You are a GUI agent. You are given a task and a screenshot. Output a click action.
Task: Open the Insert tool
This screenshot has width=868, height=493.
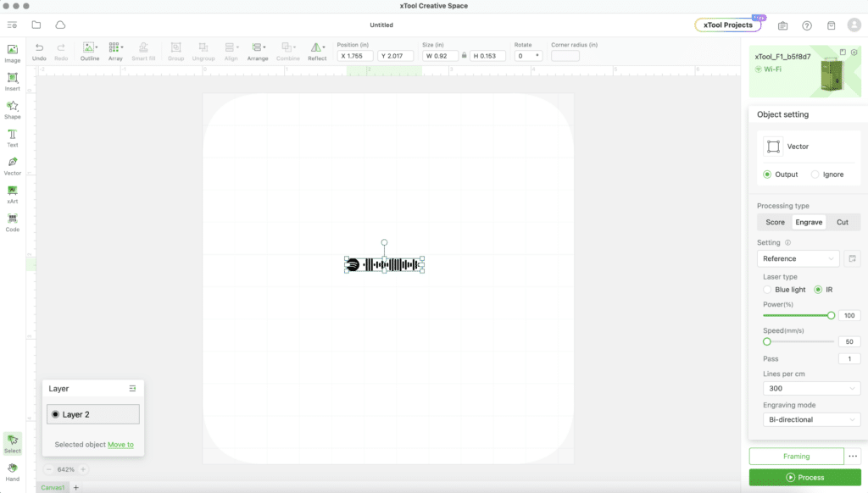[12, 82]
